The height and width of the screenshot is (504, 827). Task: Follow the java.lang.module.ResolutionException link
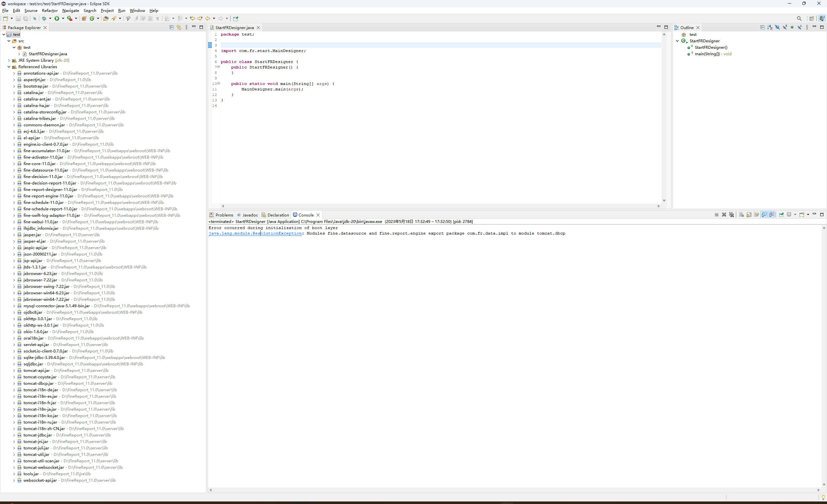coord(255,233)
